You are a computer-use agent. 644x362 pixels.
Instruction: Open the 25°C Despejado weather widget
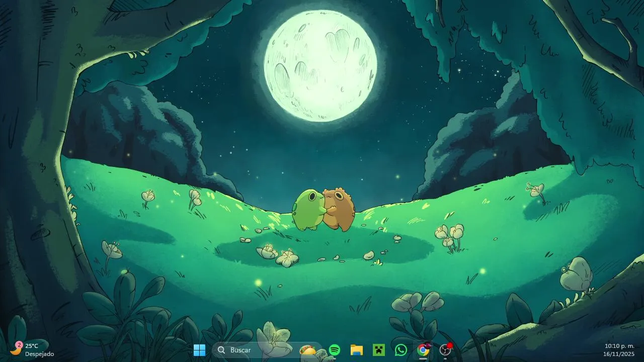[32, 349]
